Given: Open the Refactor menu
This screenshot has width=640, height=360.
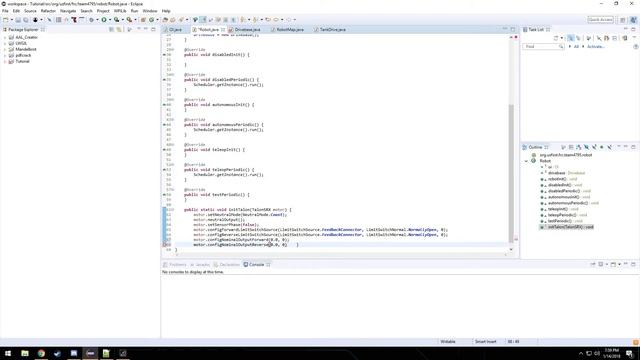Looking at the screenshot, I should [x=48, y=11].
